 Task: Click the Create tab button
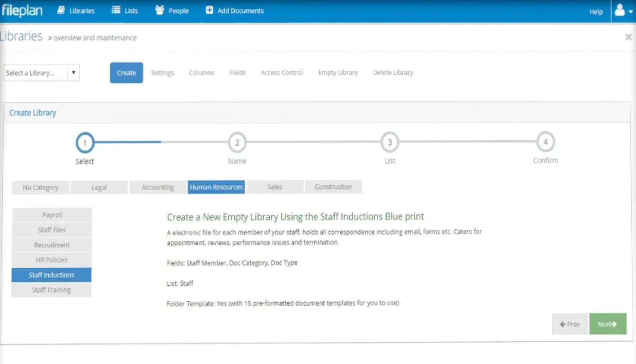127,73
